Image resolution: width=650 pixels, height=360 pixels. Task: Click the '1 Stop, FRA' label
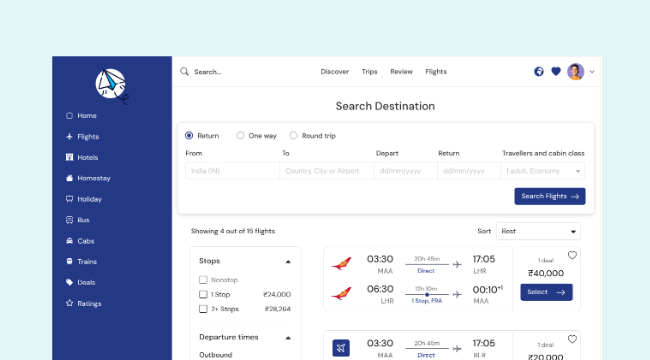pyautogui.click(x=427, y=301)
